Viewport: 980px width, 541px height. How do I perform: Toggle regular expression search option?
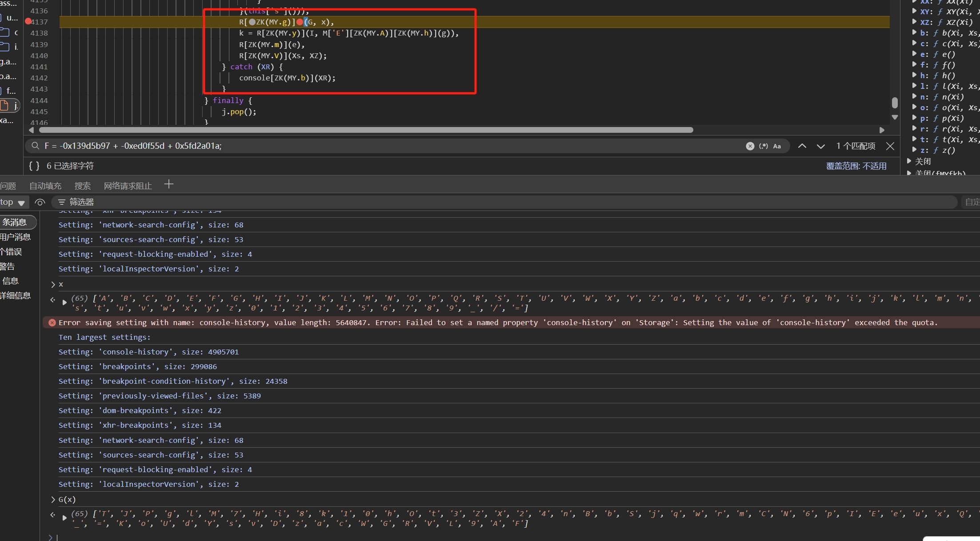[764, 146]
